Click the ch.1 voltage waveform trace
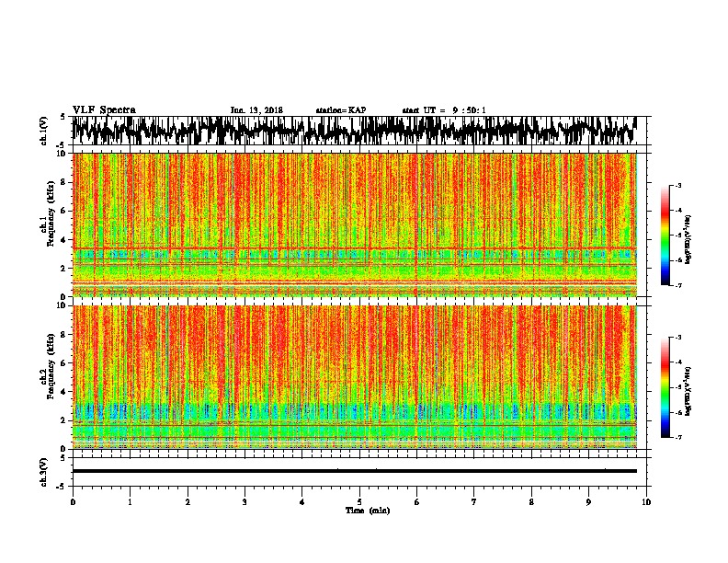This screenshot has height=563, width=728. 354,131
